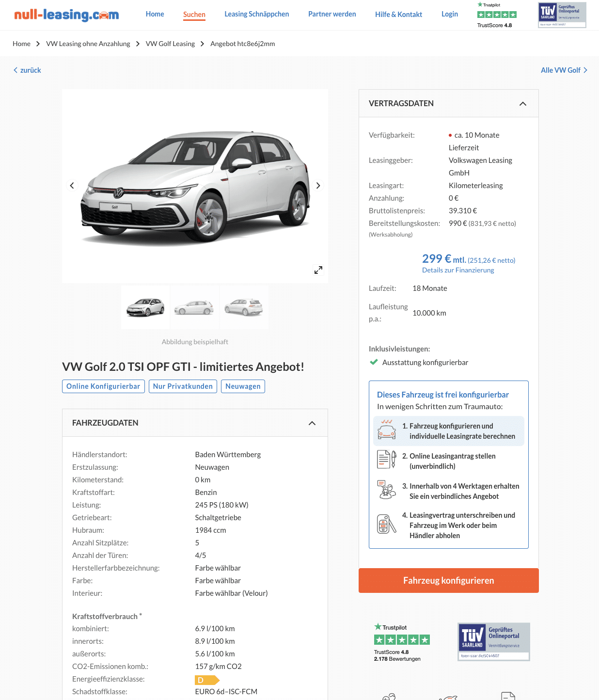Click the 6.9 l/100 km kombiniert value
Image resolution: width=599 pixels, height=700 pixels.
click(x=215, y=628)
